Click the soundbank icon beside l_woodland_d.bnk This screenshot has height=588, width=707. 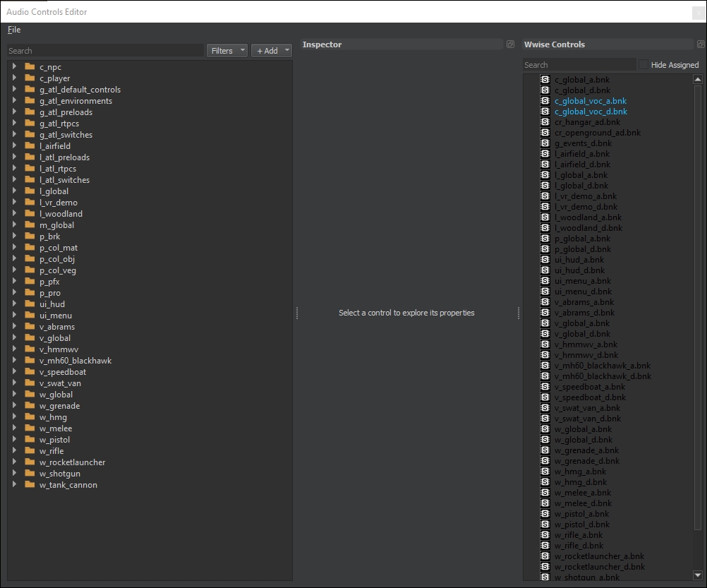tap(545, 228)
